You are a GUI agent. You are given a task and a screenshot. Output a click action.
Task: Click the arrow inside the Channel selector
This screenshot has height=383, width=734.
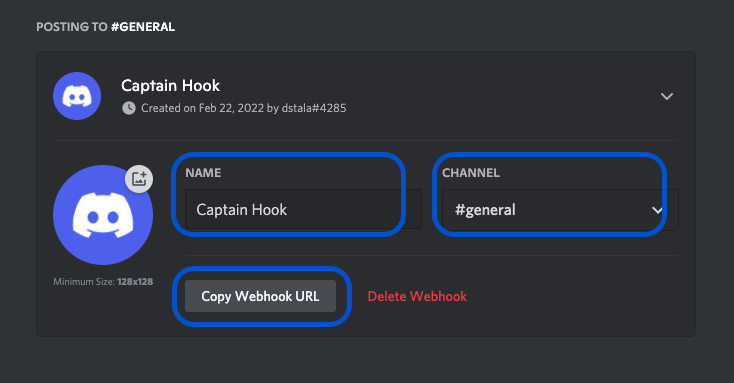[657, 210]
